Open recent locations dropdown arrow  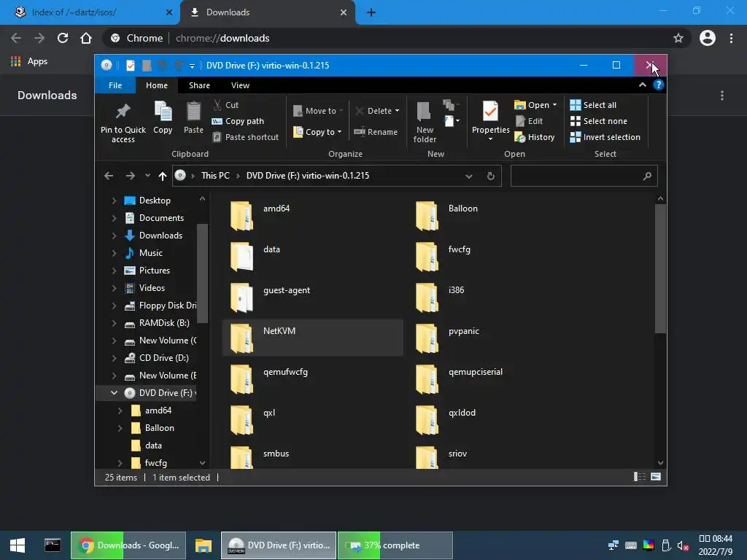(x=147, y=176)
